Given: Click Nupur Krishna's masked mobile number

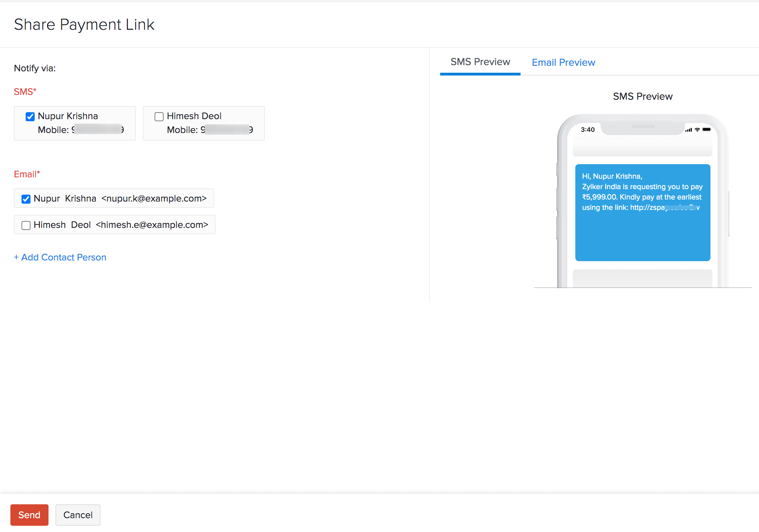Looking at the screenshot, I should (98, 130).
